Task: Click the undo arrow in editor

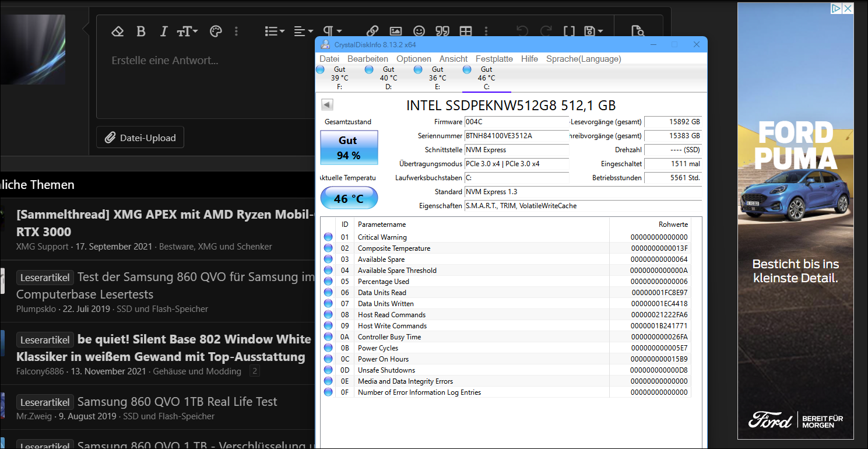Action: click(522, 31)
